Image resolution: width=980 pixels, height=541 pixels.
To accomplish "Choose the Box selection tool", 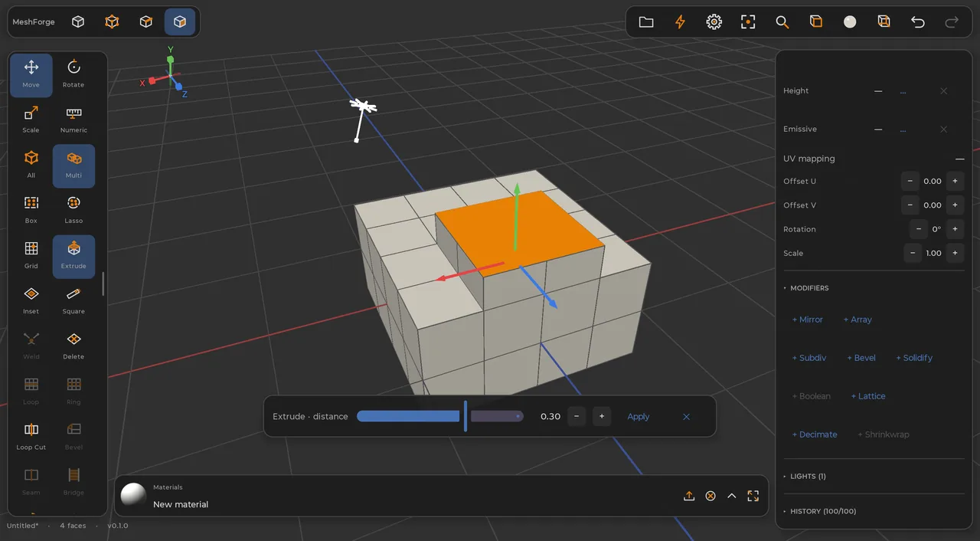I will 31,211.
